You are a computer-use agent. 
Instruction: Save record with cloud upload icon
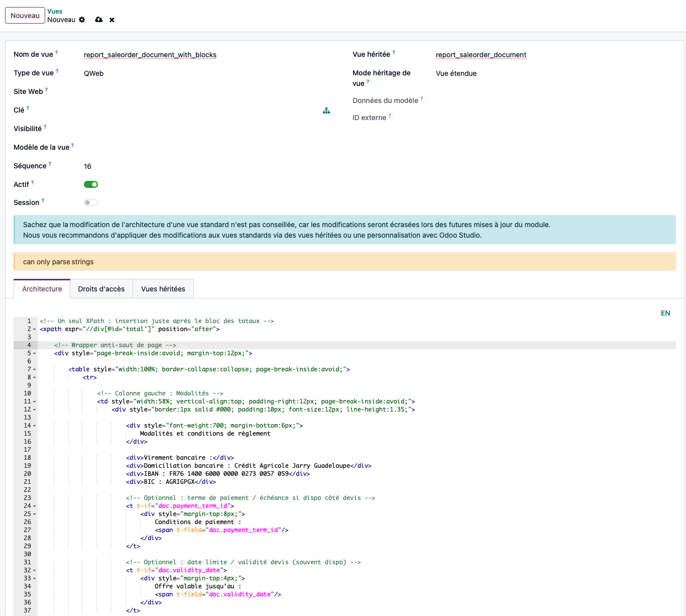99,20
